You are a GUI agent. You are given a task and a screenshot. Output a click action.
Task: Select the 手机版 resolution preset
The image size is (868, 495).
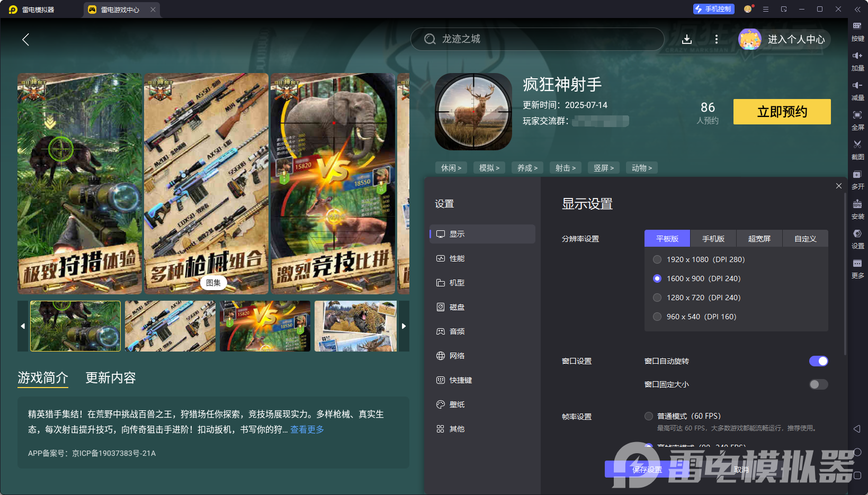tap(713, 238)
